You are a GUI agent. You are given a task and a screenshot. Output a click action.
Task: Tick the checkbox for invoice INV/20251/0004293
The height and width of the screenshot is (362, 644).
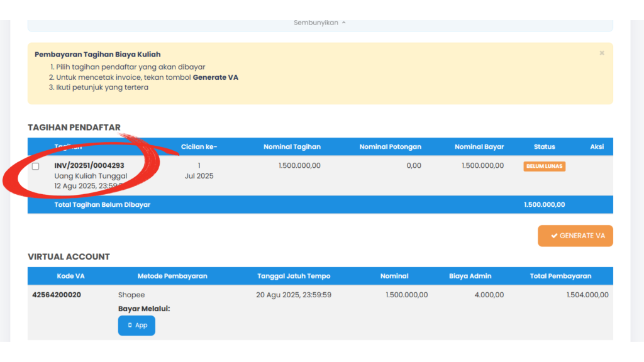point(36,166)
